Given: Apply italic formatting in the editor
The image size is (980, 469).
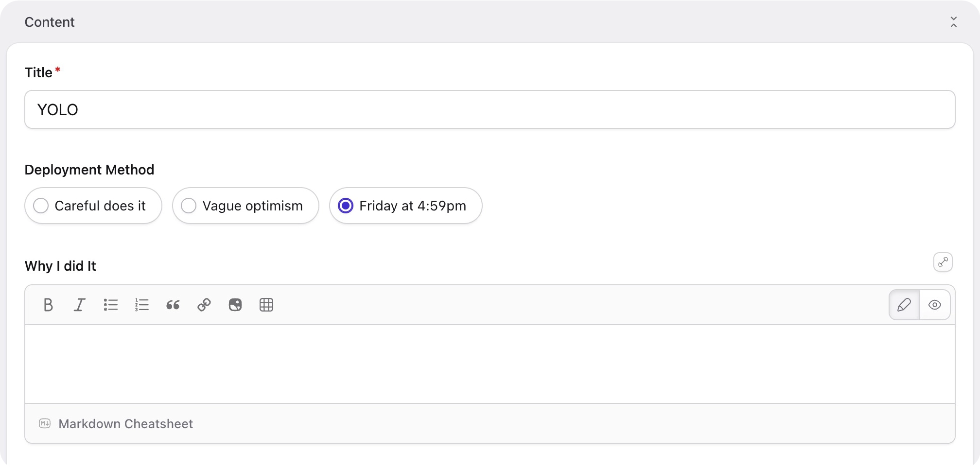Looking at the screenshot, I should tap(79, 305).
